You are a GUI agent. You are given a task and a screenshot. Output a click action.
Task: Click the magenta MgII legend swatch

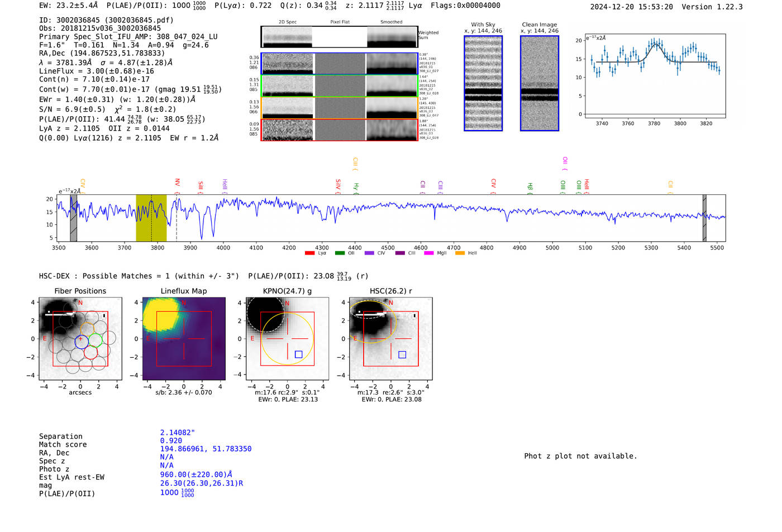coord(429,253)
